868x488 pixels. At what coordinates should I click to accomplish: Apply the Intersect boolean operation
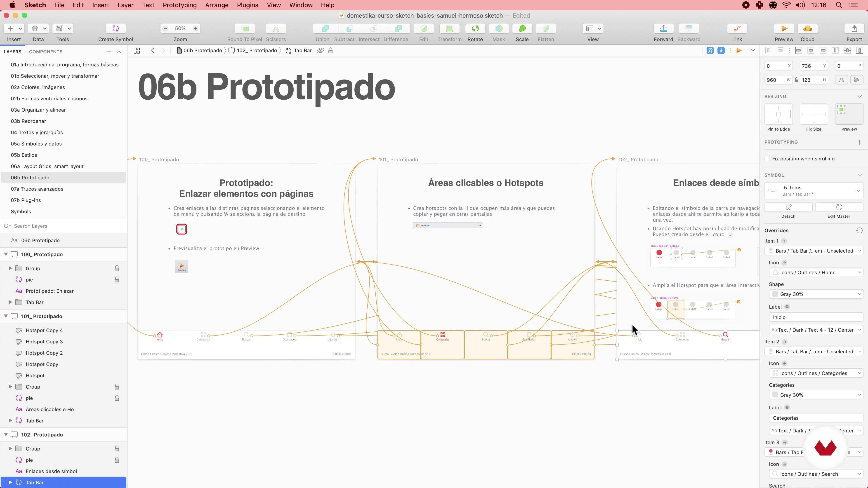pos(374,29)
